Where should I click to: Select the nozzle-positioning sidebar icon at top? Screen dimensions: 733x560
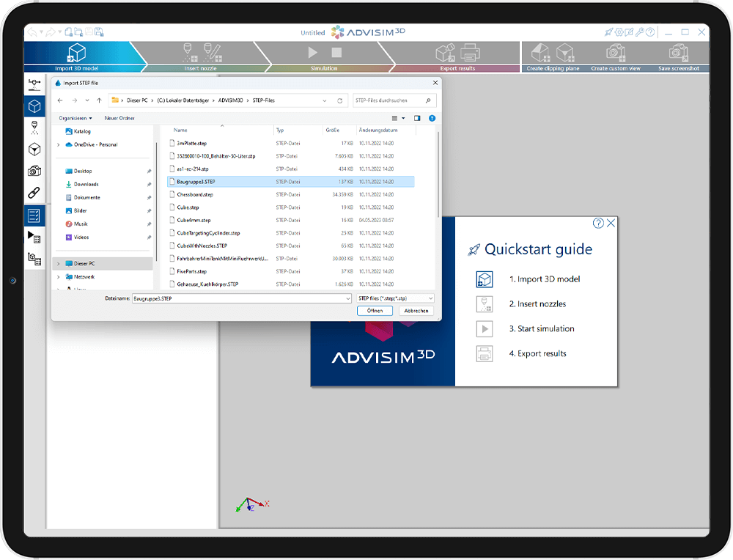click(x=34, y=84)
